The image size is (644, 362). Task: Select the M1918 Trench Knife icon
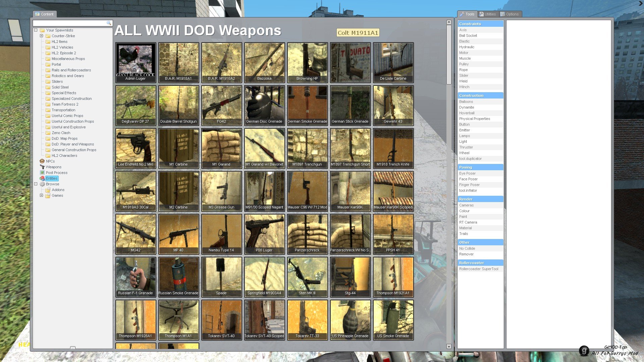393,148
